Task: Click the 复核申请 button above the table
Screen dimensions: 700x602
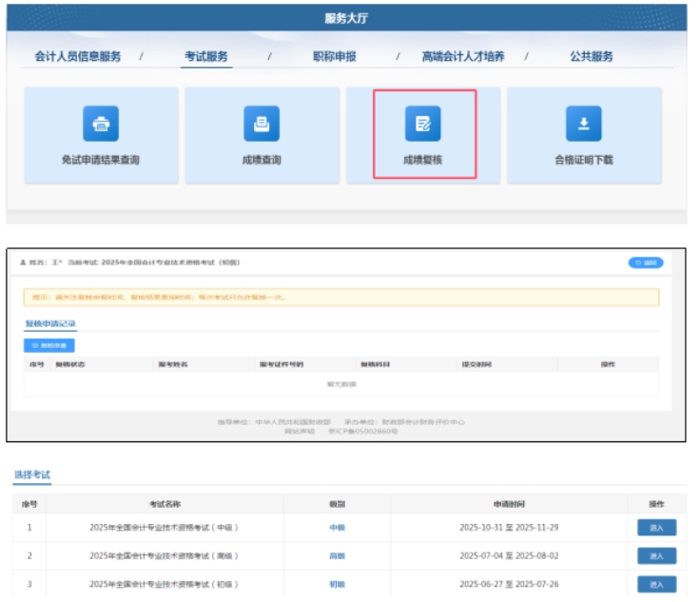Action: [x=49, y=346]
